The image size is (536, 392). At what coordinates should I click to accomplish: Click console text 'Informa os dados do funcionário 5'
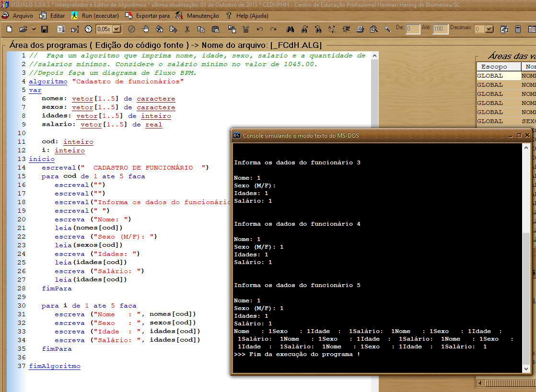[297, 285]
